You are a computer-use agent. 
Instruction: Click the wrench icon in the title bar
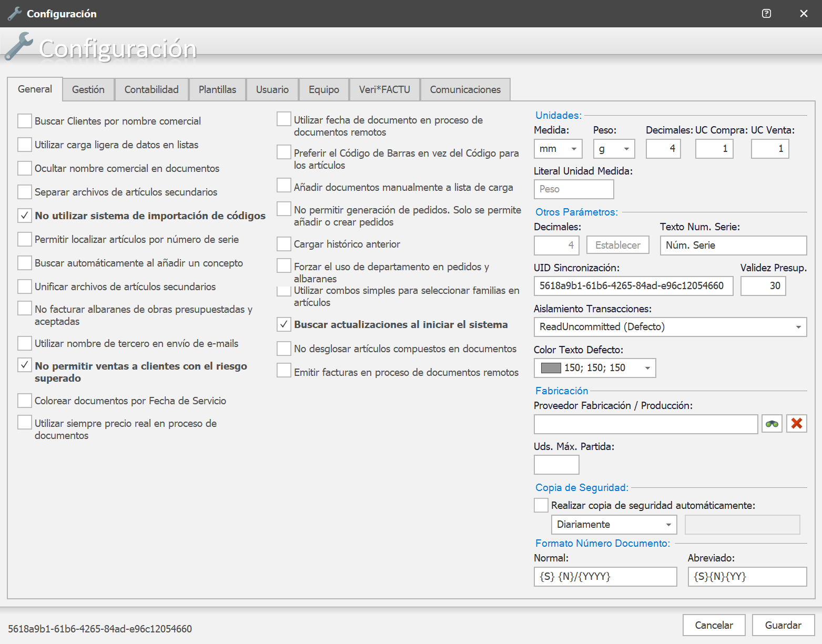(x=15, y=14)
